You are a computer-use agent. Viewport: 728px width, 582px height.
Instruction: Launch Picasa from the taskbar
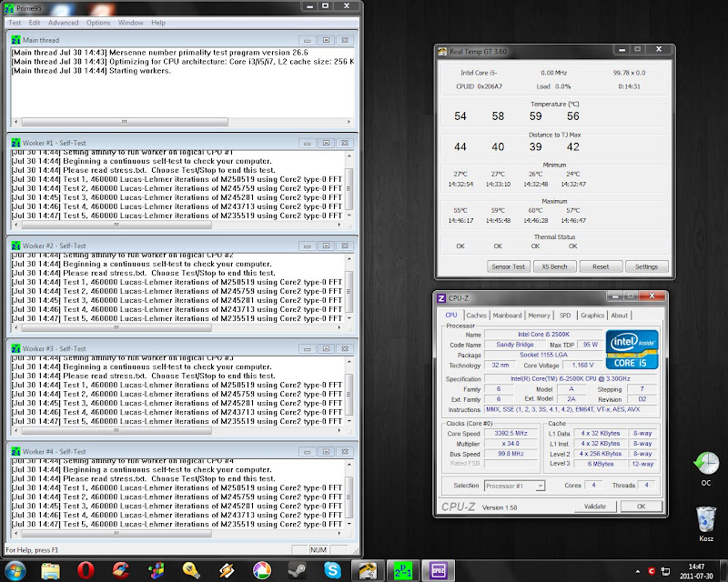[262, 570]
